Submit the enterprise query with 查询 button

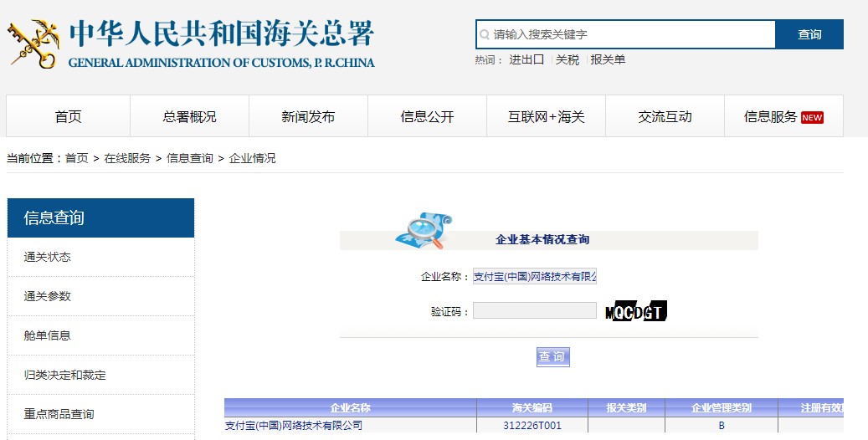pos(552,357)
